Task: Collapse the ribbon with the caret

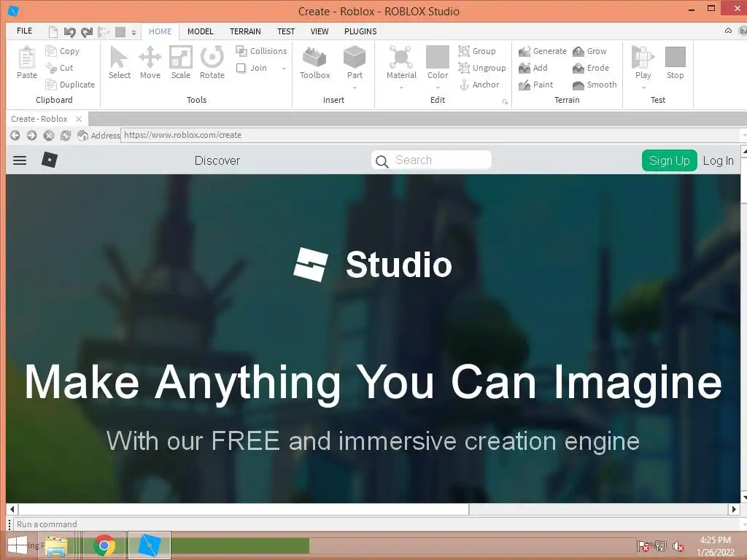Action: [729, 31]
